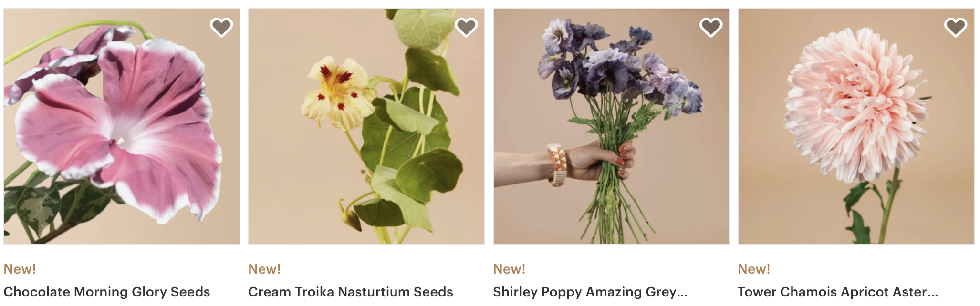980x306 pixels.
Task: Click New! label above Shirley Poppy
Action: (509, 269)
